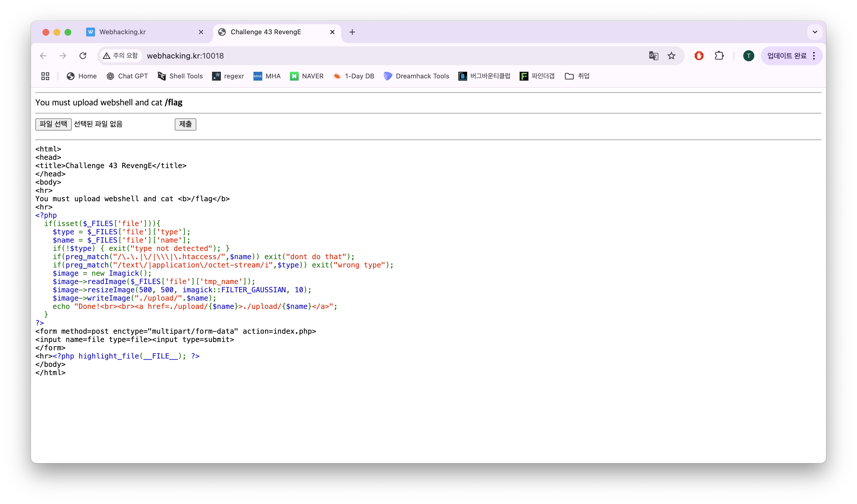Open the Dreamhack Tools bookmark
The image size is (857, 504).
(416, 76)
